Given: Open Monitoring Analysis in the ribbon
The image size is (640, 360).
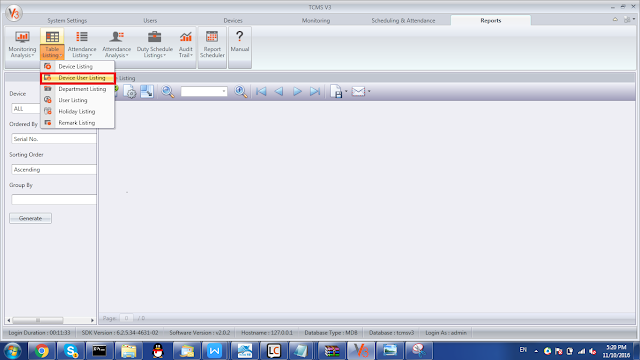Looking at the screenshot, I should tap(22, 44).
